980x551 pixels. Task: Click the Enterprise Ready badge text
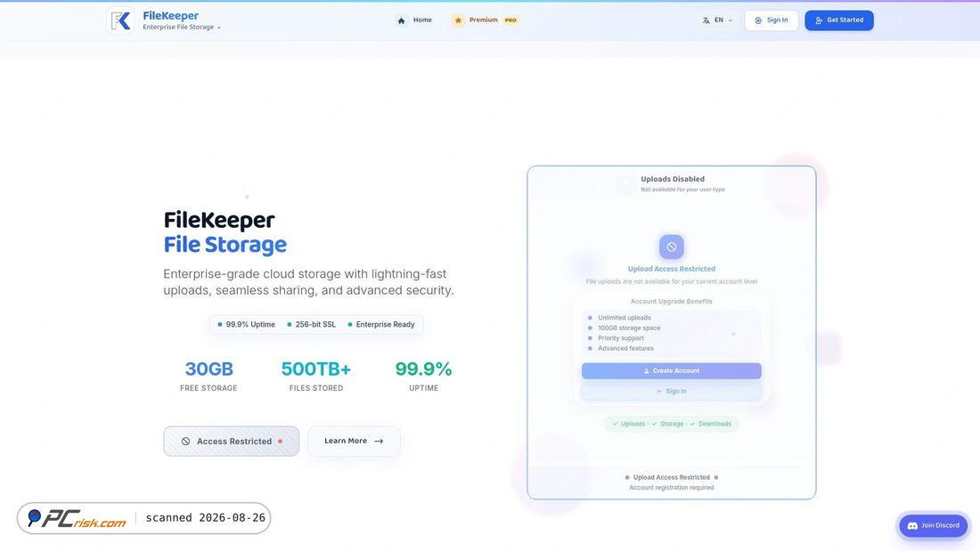coord(385,324)
